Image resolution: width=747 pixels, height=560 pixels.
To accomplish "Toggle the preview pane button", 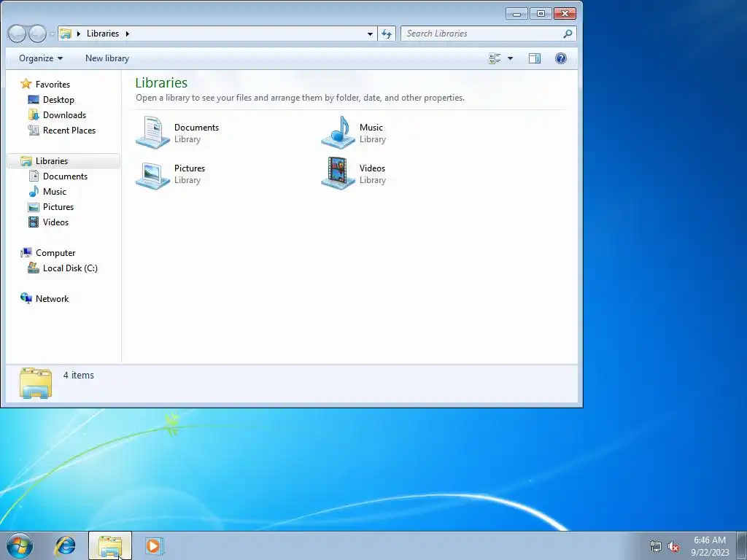I will [535, 58].
